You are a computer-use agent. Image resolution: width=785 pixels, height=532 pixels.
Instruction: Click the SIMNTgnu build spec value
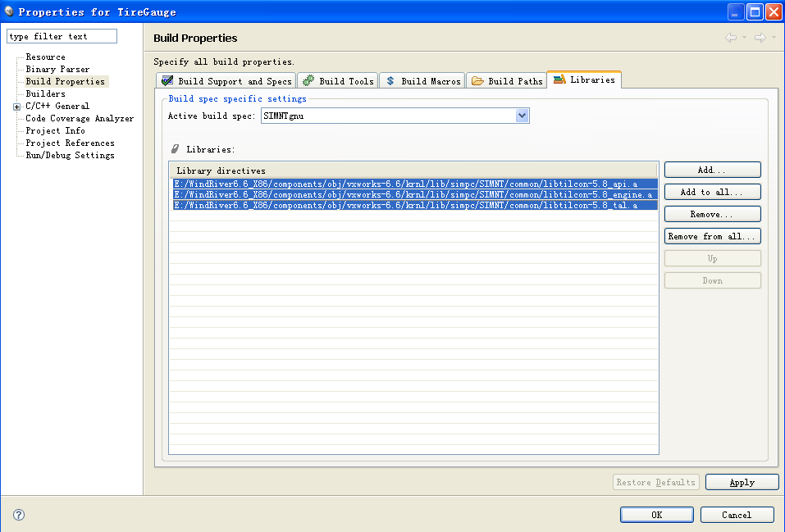click(283, 116)
